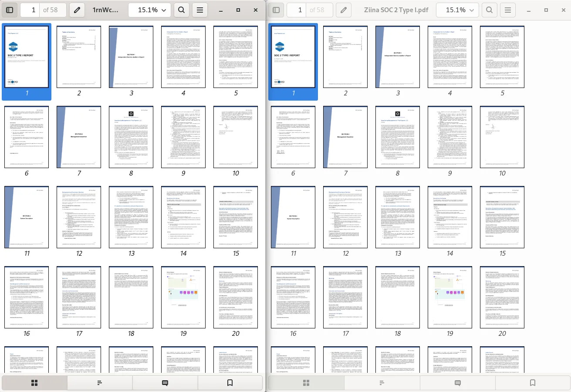Open search in the Ziina SOC 2 window

pos(489,10)
